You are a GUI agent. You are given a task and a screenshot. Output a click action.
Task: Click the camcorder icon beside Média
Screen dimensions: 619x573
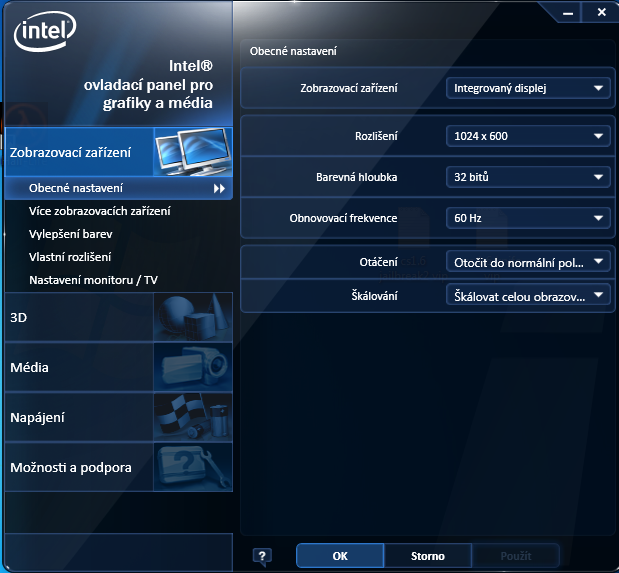pyautogui.click(x=193, y=367)
